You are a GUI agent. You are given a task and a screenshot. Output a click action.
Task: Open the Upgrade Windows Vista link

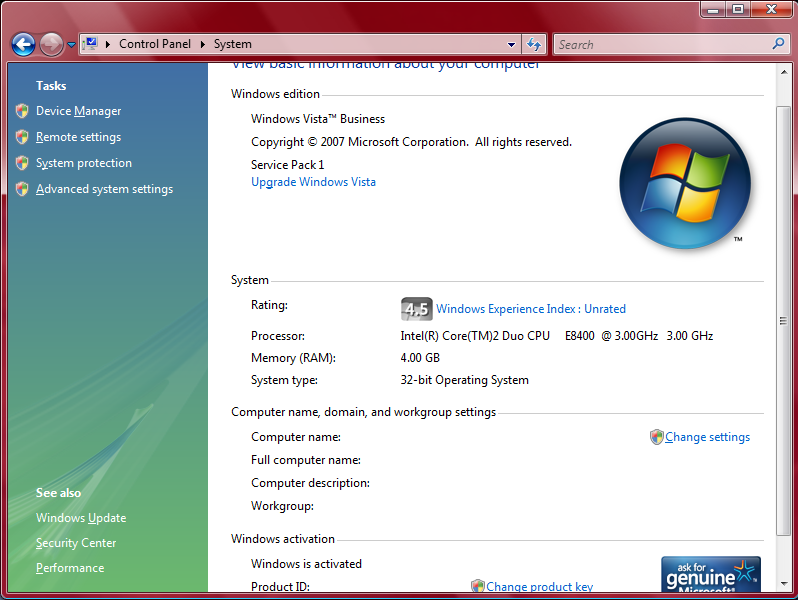[313, 182]
